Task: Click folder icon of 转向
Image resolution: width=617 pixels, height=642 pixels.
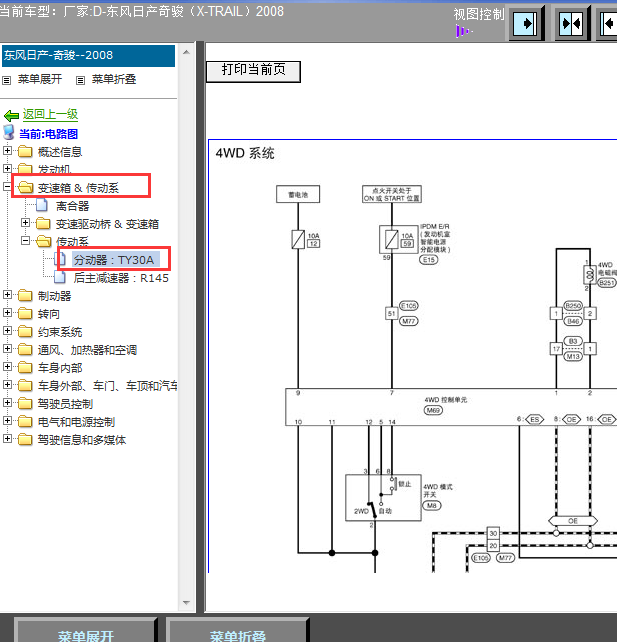Action: 25,314
